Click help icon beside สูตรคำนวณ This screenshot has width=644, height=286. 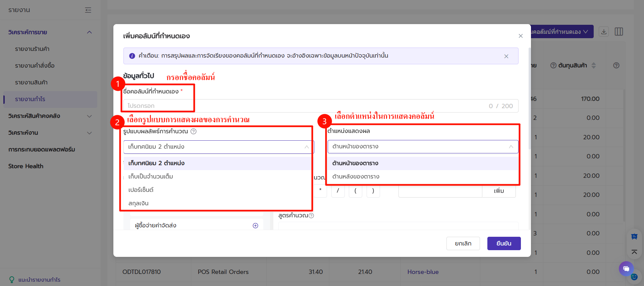[x=311, y=216]
